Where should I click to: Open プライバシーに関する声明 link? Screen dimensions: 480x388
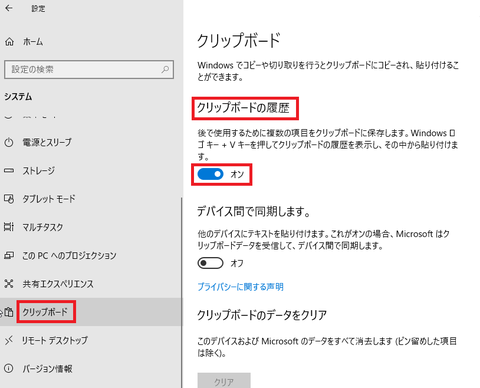click(x=240, y=287)
